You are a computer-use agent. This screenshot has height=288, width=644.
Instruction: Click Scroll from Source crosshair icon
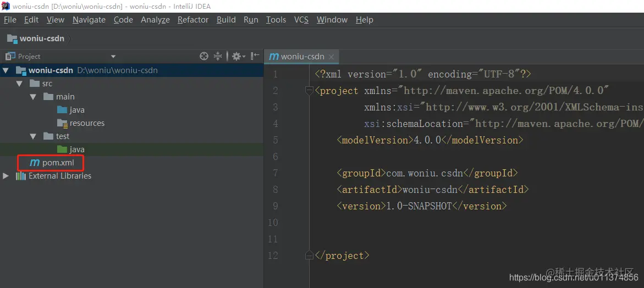pos(203,56)
